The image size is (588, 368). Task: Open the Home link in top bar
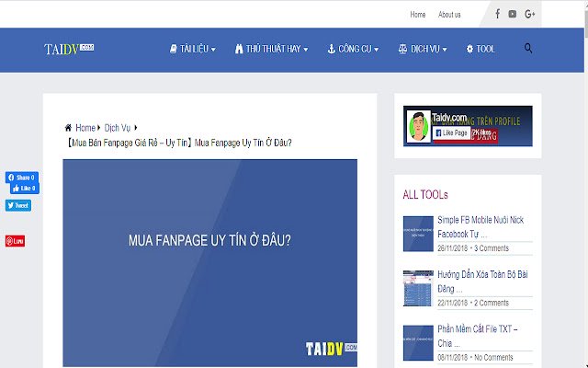coord(418,15)
